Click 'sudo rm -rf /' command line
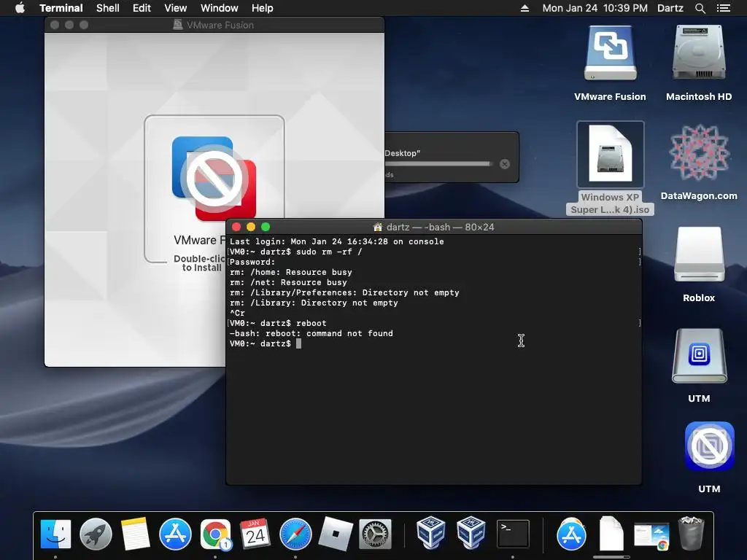 tap(329, 252)
